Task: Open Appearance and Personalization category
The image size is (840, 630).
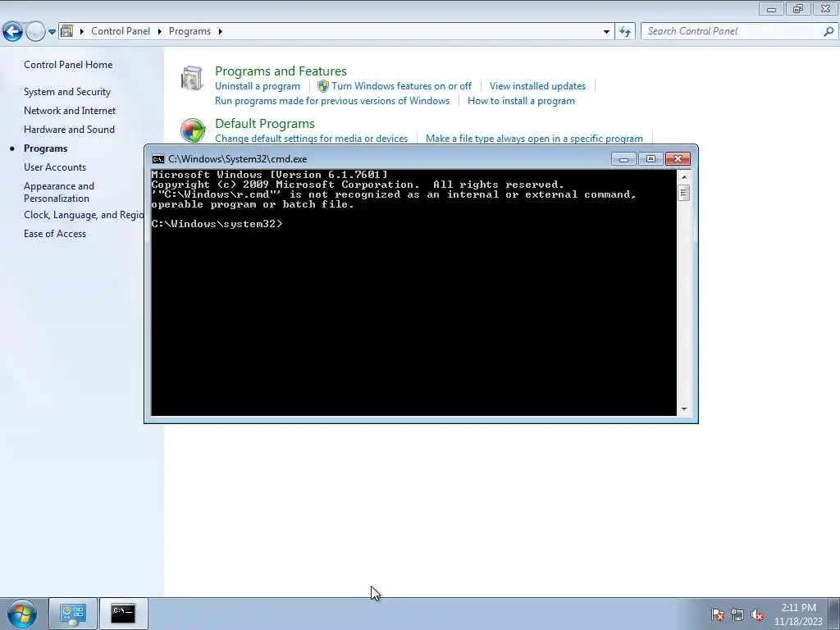Action: 59,192
